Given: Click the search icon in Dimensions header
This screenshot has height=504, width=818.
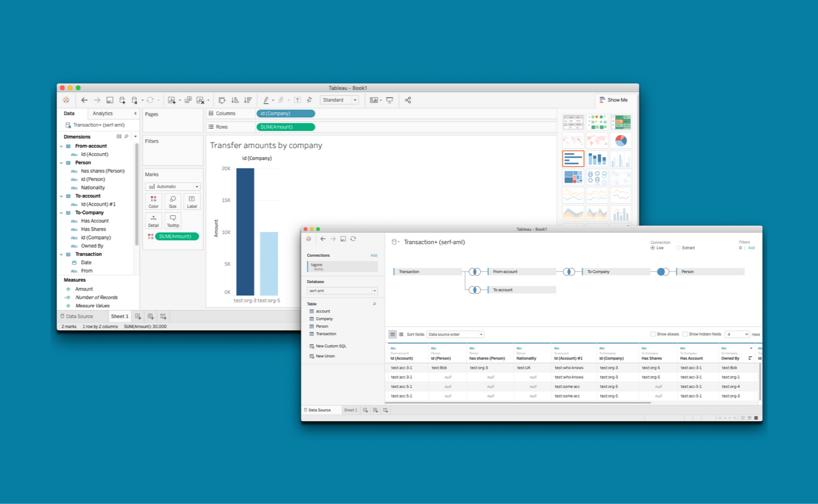Looking at the screenshot, I should (127, 136).
